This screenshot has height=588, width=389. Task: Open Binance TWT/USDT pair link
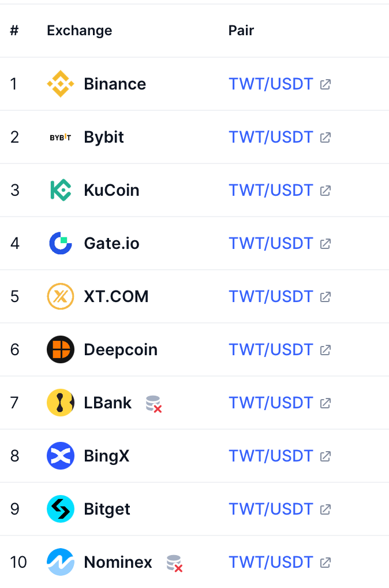point(271,84)
